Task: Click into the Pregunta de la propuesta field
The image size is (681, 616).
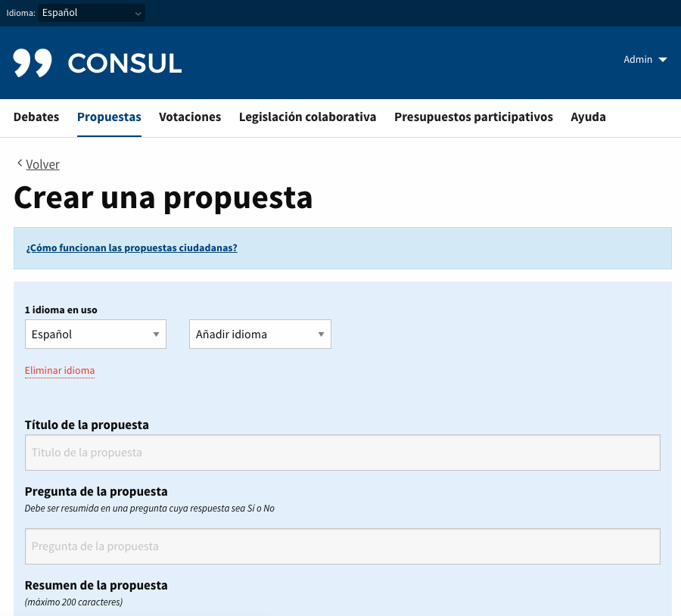Action: (x=342, y=546)
